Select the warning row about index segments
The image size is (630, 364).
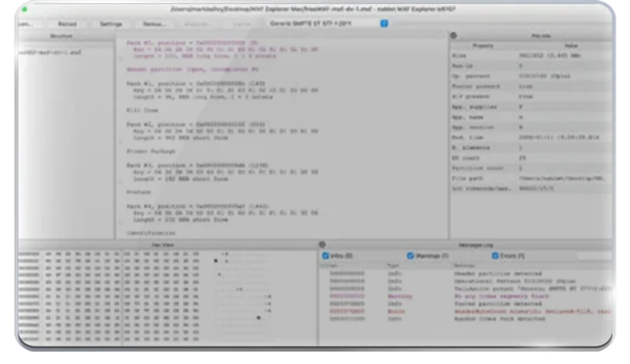pyautogui.click(x=425, y=296)
